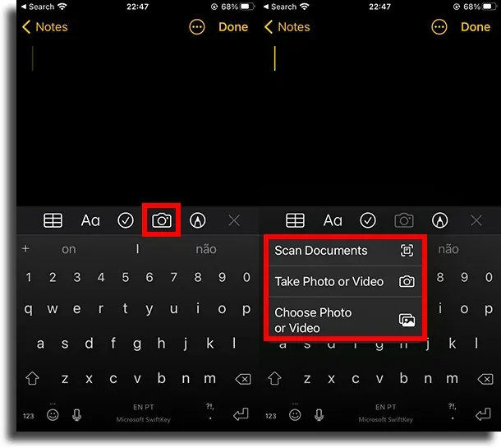This screenshot has width=501, height=448.
Task: Select Scan Documents from popup menu
Action: [344, 251]
